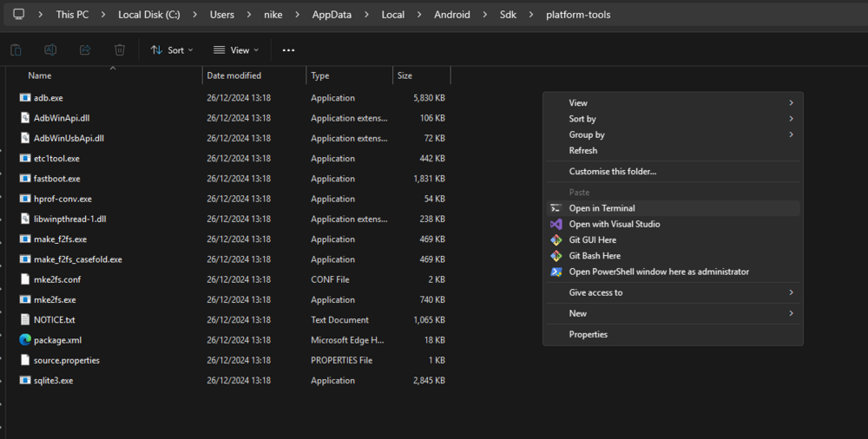Select Open in Terminal
Image resolution: width=868 pixels, height=439 pixels.
[x=602, y=208]
